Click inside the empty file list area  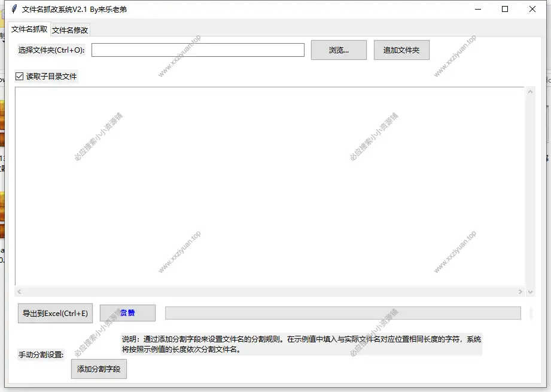[269, 186]
